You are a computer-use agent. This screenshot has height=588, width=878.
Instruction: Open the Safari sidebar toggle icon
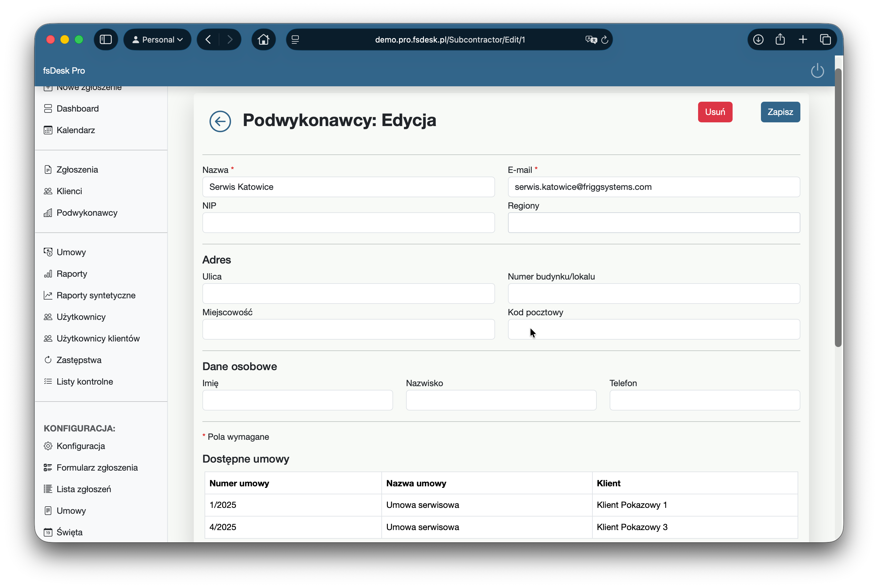pyautogui.click(x=106, y=39)
